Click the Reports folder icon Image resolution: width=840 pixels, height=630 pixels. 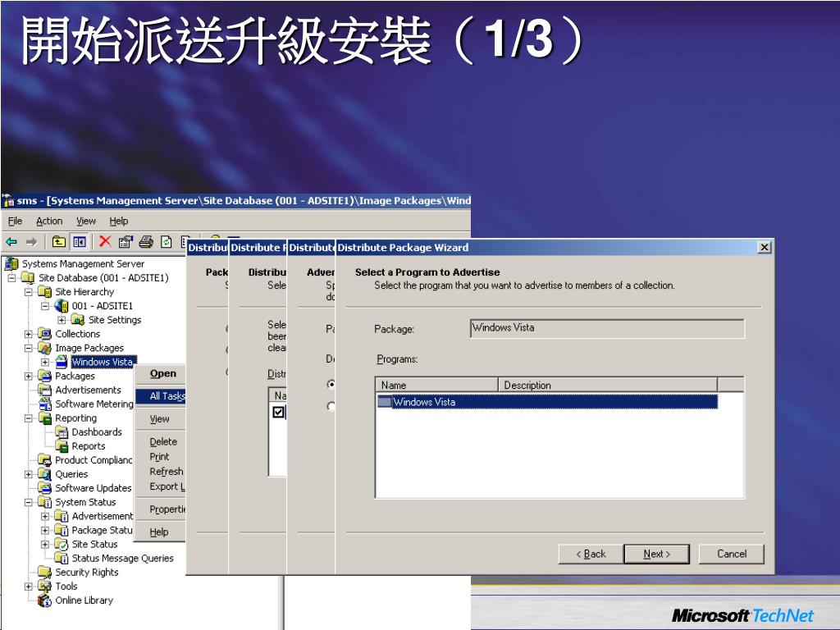point(62,446)
